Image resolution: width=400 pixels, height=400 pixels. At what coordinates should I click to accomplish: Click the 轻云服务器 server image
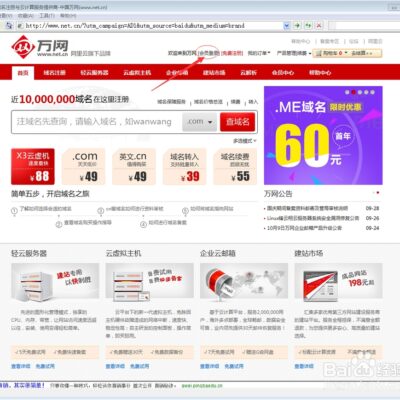coord(55,282)
